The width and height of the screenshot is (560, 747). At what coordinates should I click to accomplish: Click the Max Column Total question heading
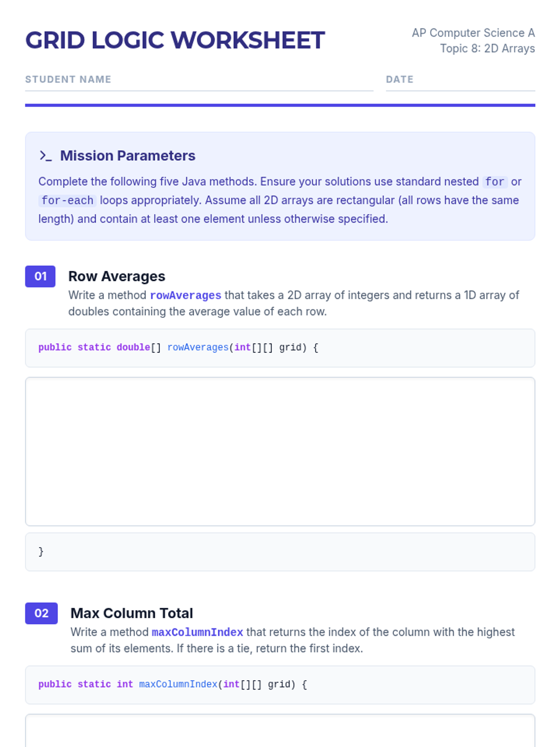tap(132, 613)
